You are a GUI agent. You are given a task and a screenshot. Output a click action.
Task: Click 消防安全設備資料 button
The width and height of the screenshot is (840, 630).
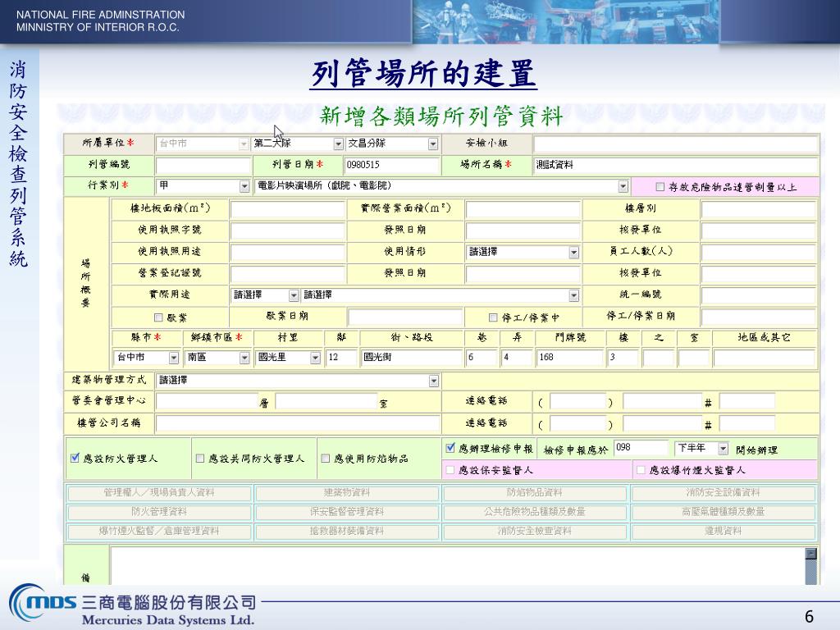(724, 492)
